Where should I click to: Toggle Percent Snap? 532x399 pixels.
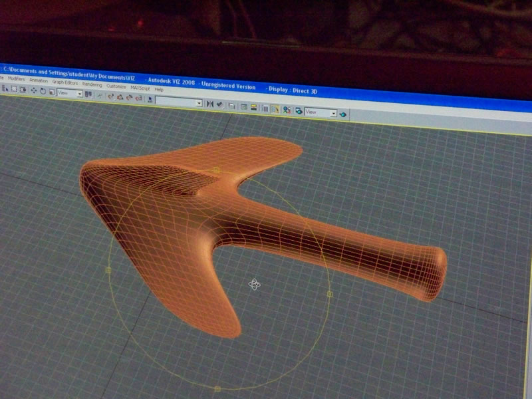[129, 98]
